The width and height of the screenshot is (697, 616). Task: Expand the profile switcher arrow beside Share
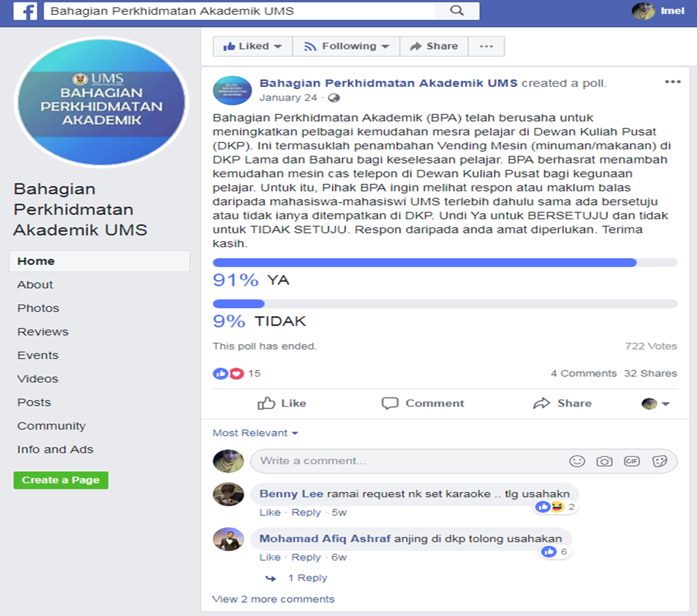tap(656, 404)
